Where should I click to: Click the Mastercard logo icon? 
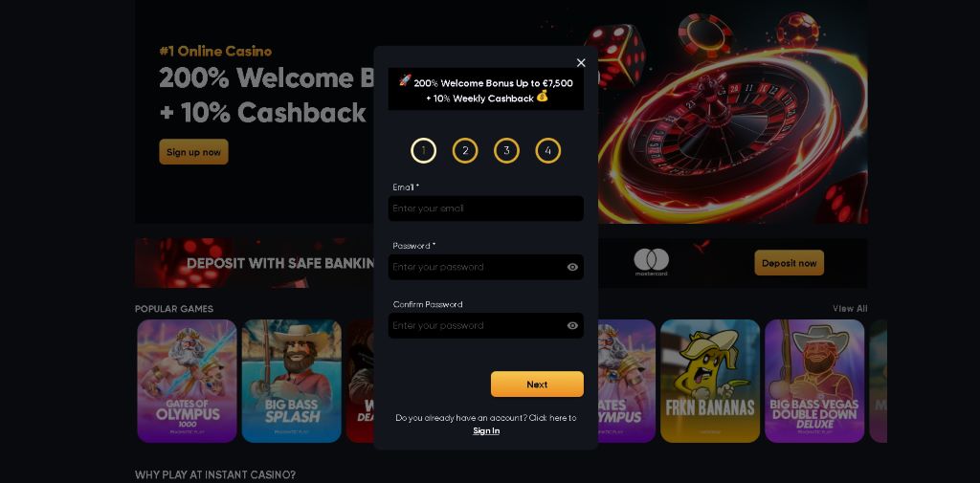651,262
